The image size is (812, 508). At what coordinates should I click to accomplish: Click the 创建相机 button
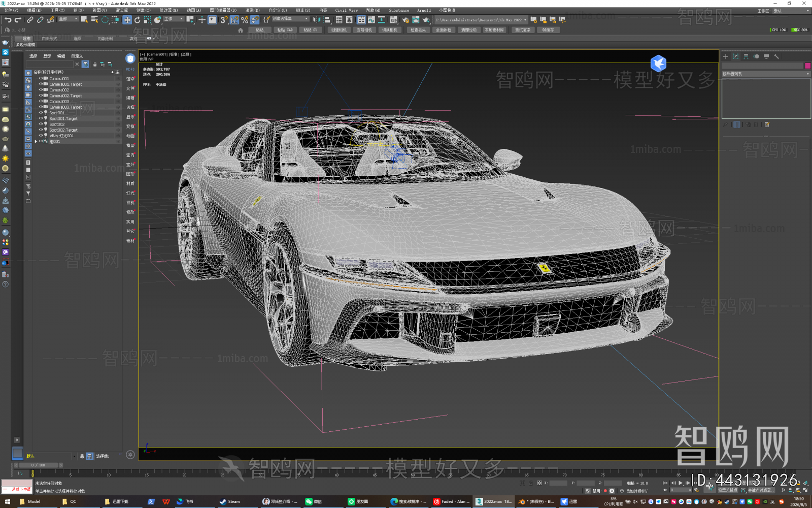[339, 30]
